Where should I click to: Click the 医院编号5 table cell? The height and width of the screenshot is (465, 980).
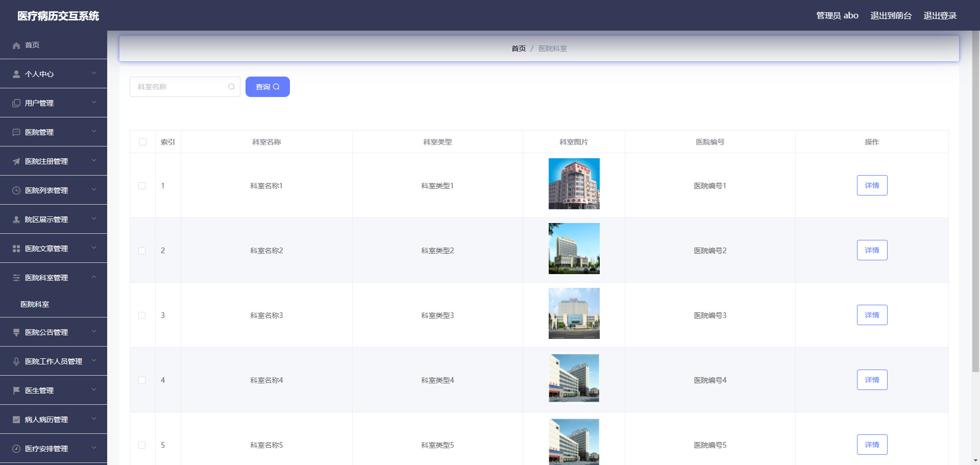(x=710, y=445)
